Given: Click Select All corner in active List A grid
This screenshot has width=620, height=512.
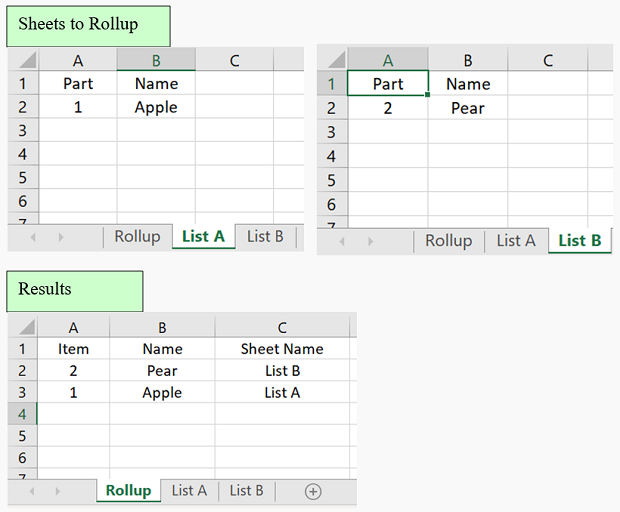Looking at the screenshot, I should tap(22, 60).
